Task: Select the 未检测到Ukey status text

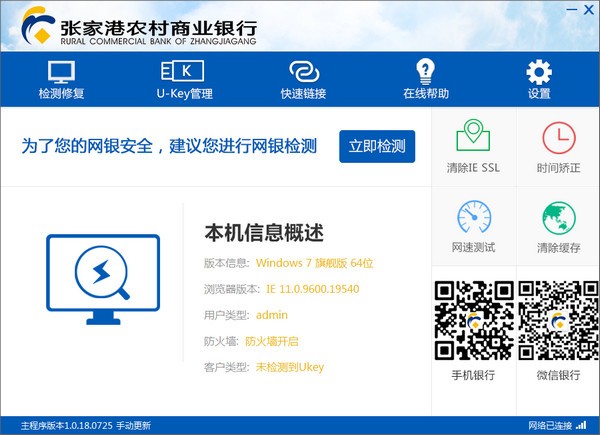Action: (x=290, y=367)
